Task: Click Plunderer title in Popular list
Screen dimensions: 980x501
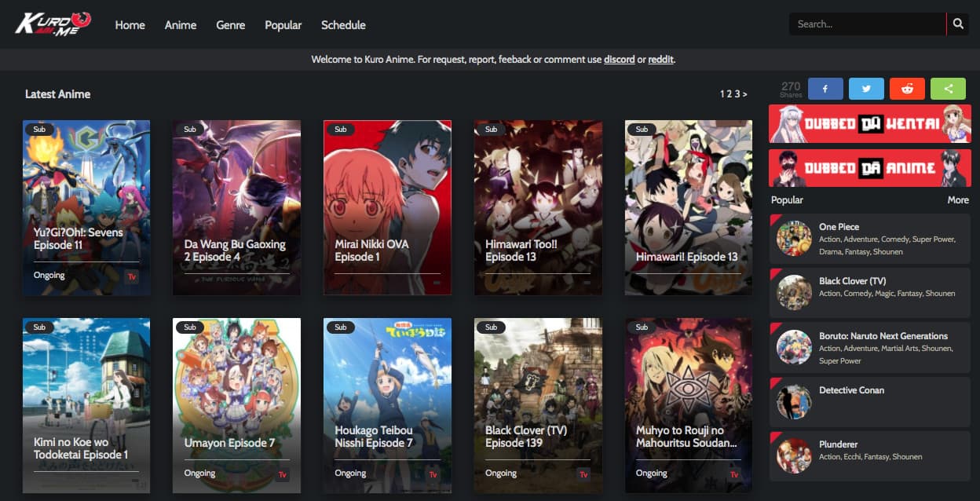Action: point(839,444)
